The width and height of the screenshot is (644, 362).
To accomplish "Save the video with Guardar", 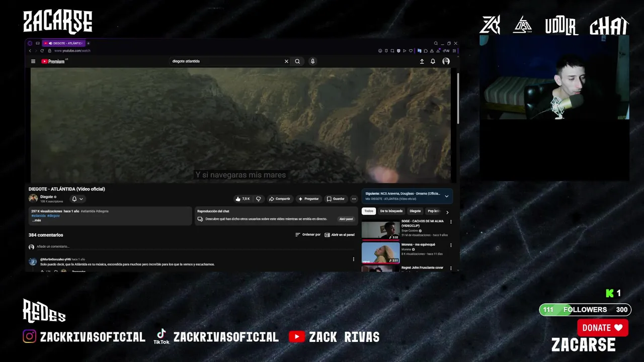I will (x=336, y=199).
